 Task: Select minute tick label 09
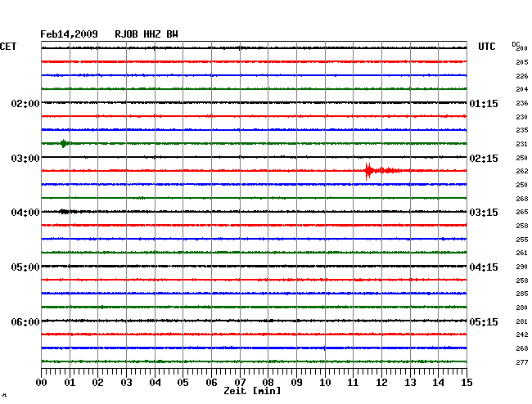coord(296,383)
